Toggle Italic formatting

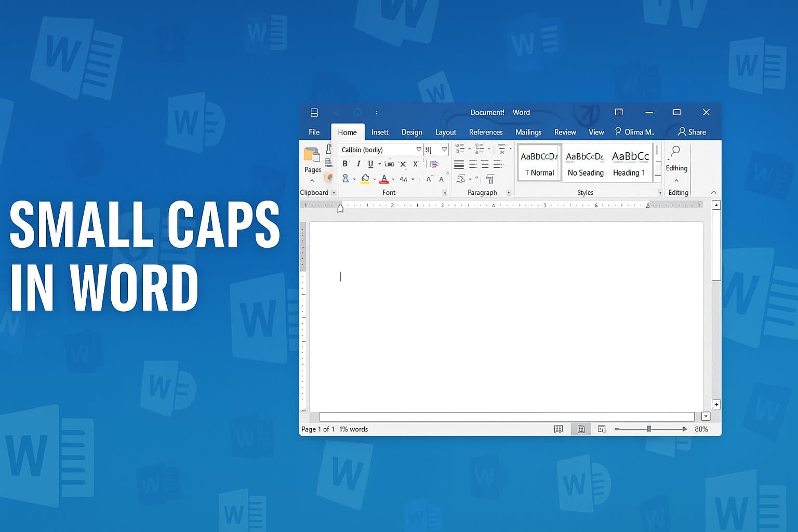pos(358,164)
